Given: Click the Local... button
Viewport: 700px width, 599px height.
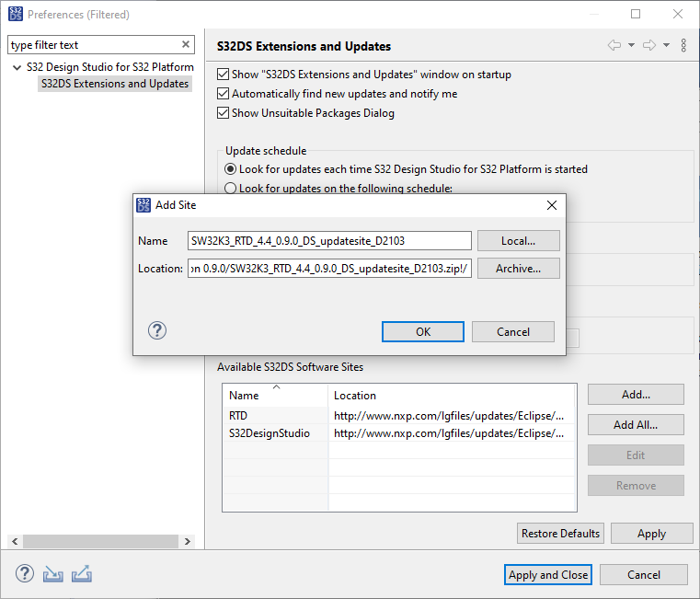Looking at the screenshot, I should pyautogui.click(x=518, y=241).
